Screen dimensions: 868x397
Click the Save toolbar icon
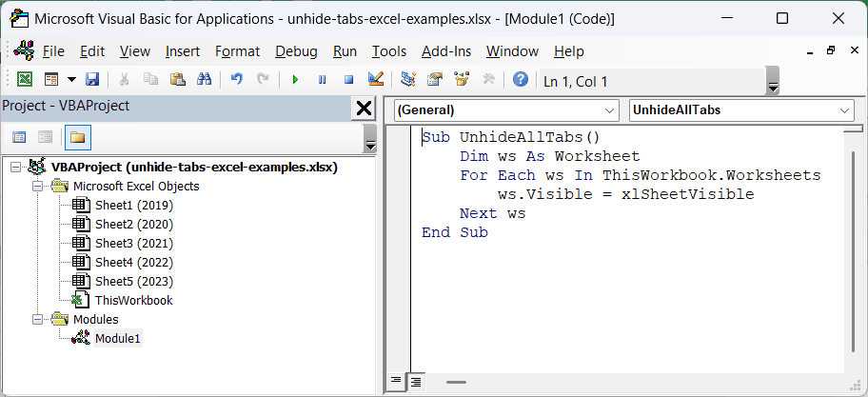click(92, 80)
